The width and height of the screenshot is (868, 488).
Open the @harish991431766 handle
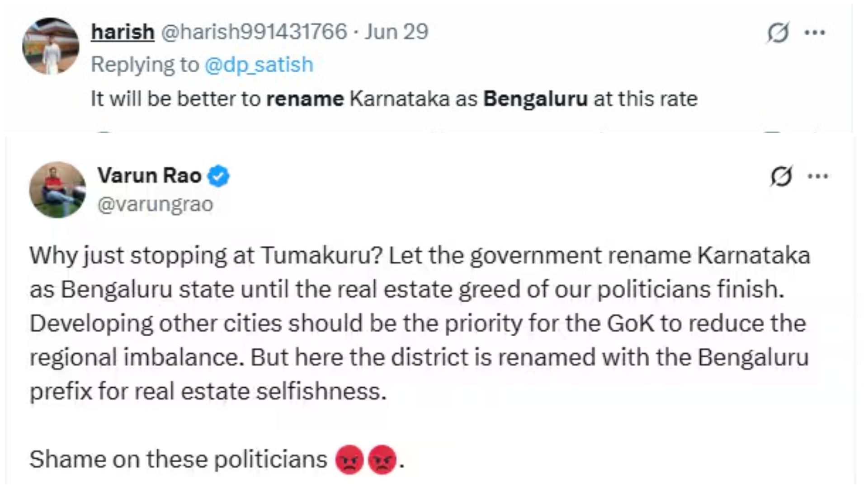click(254, 32)
